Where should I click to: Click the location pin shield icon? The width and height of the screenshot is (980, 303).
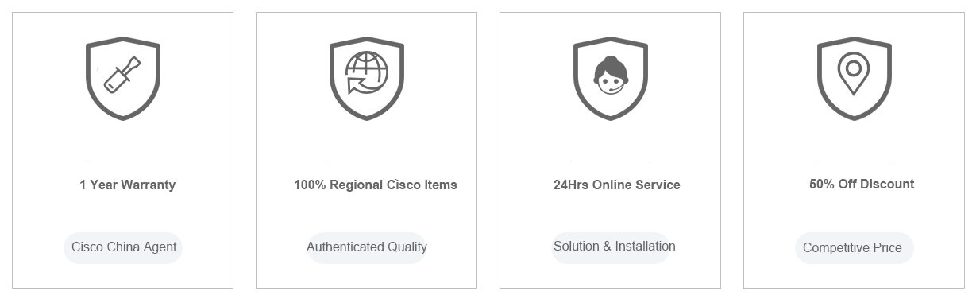tap(855, 78)
